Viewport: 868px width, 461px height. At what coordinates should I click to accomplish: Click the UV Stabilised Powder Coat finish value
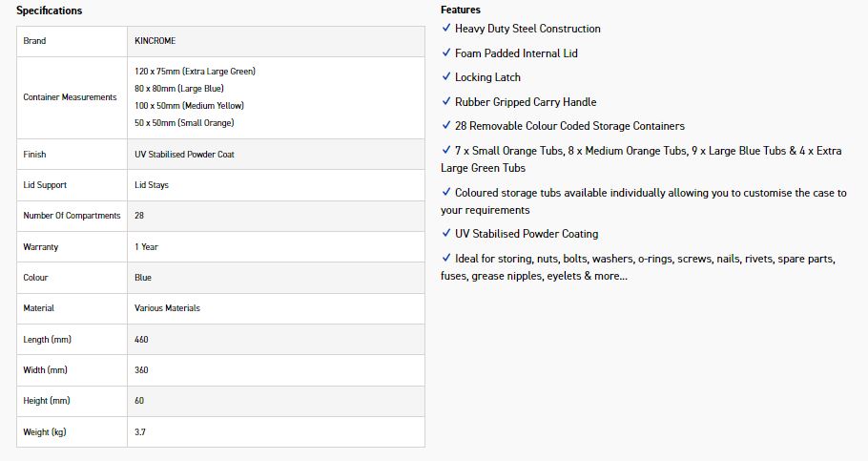184,155
